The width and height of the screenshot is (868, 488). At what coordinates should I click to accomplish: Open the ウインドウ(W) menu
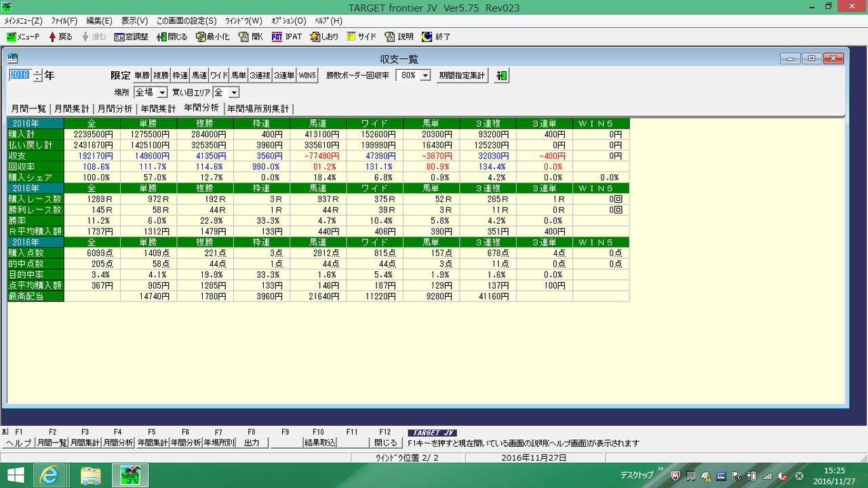[x=243, y=21]
